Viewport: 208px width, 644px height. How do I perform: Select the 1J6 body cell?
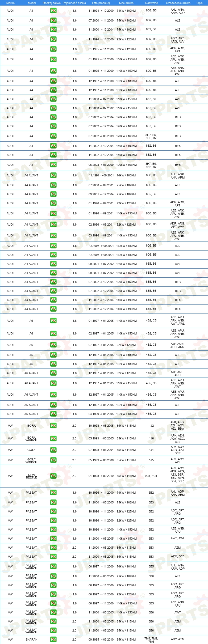pyautogui.click(x=151, y=439)
